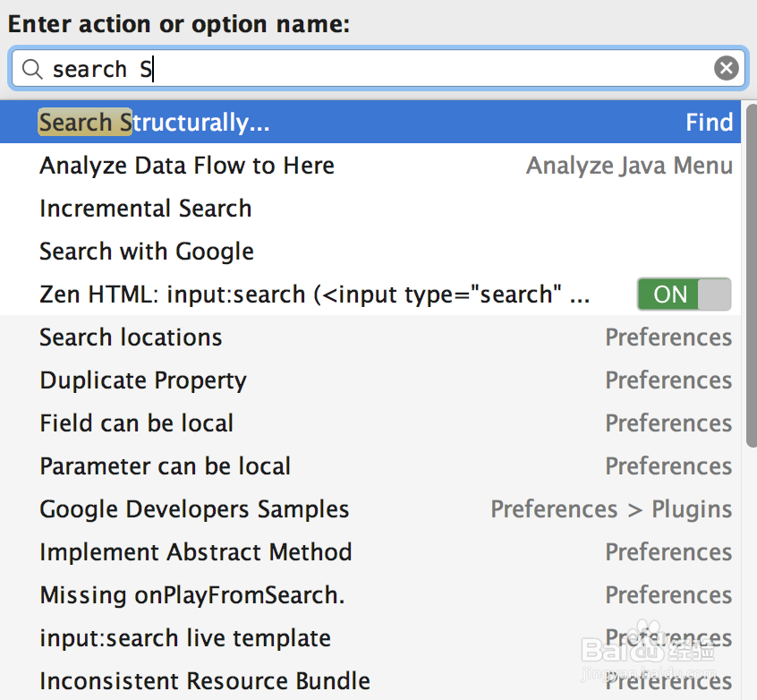
Task: Select Search Structurally action
Action: 154,123
